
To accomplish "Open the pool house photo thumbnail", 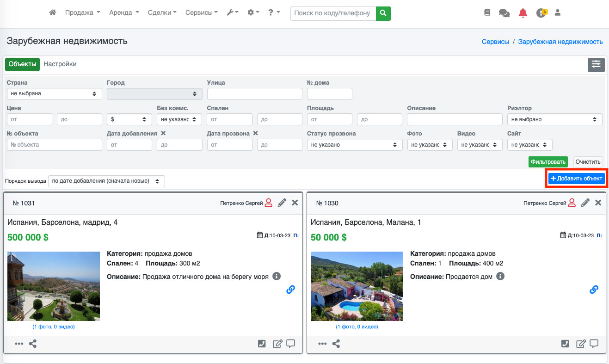I will [x=357, y=286].
